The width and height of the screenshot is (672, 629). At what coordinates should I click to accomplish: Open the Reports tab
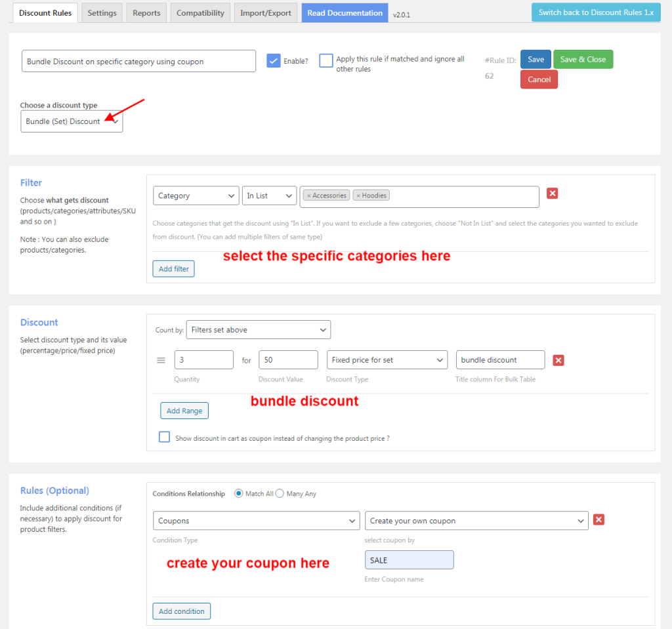pyautogui.click(x=146, y=12)
